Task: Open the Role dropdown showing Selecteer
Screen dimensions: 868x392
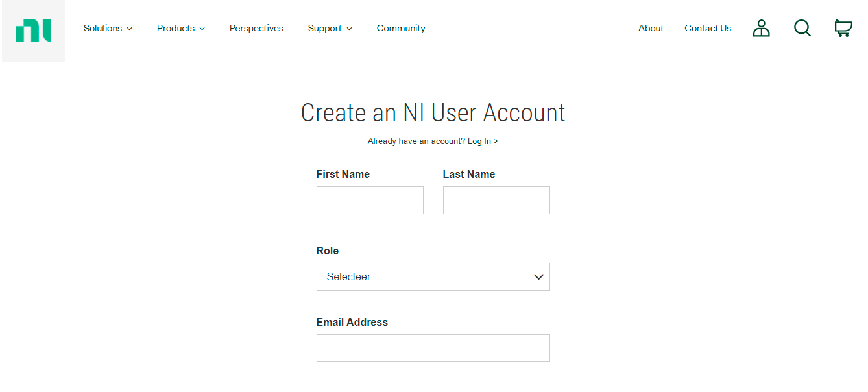Action: point(433,276)
